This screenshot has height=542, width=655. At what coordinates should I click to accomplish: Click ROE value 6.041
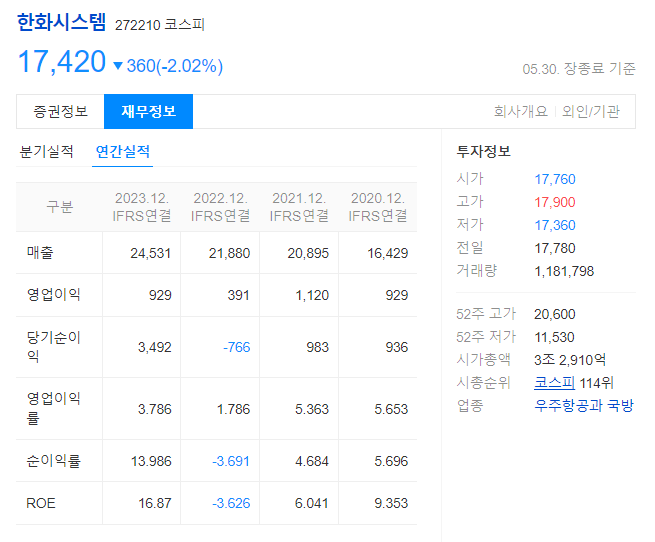pyautogui.click(x=312, y=503)
